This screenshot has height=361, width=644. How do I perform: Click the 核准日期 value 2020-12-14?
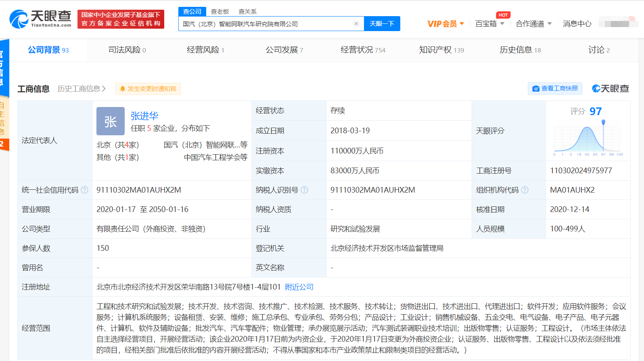[x=569, y=209]
